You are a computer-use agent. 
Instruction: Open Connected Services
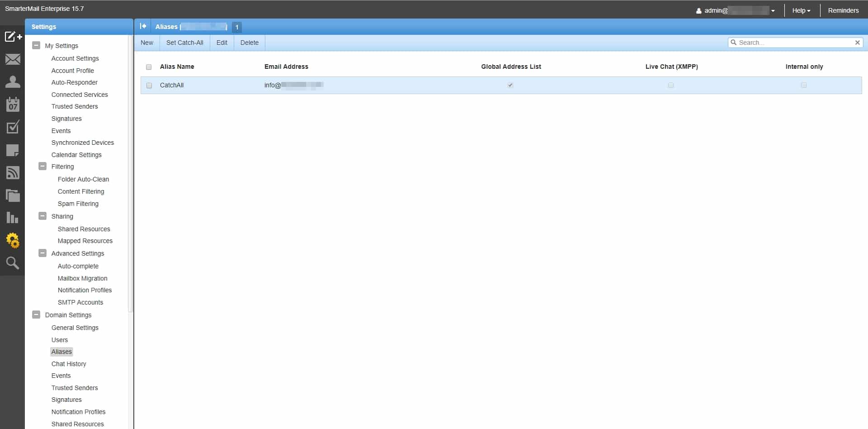click(x=80, y=95)
